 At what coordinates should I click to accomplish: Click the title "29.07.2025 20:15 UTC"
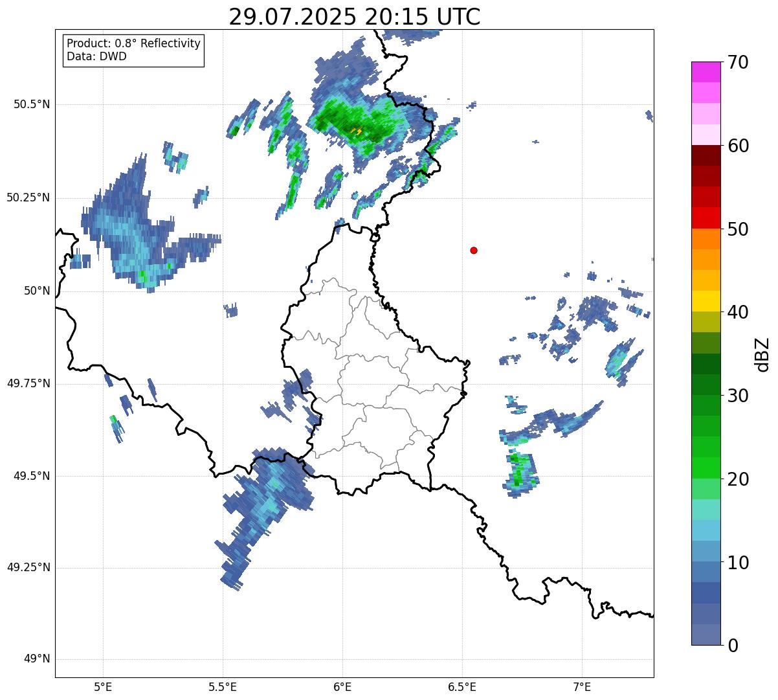coord(355,16)
